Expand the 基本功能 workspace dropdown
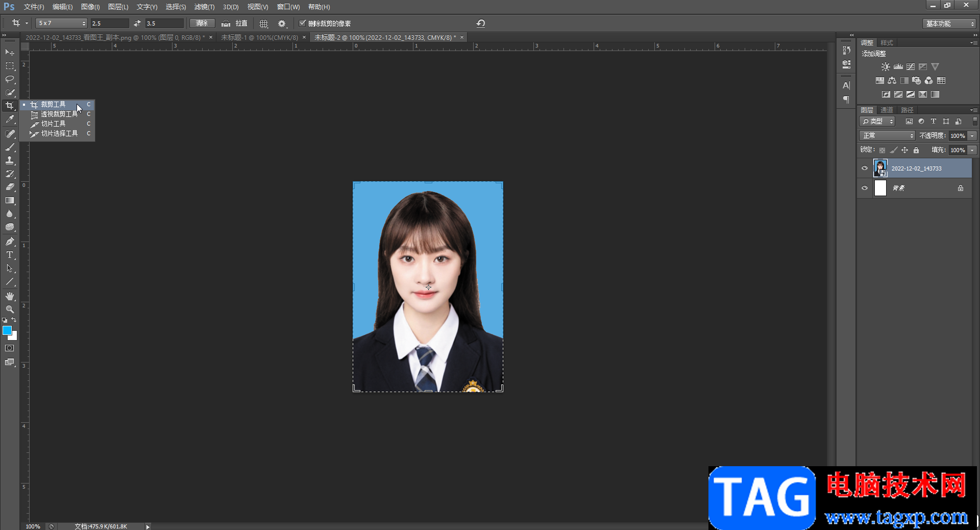The height and width of the screenshot is (530, 980). tap(949, 23)
